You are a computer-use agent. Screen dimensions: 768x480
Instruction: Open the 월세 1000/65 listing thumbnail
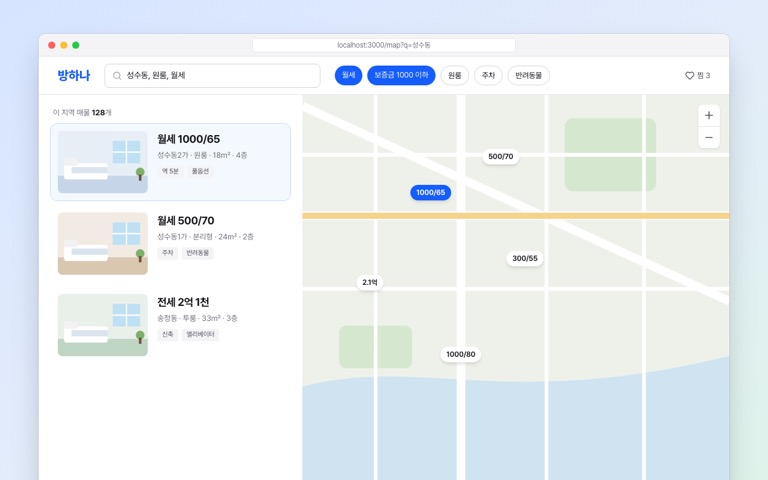[x=103, y=162]
